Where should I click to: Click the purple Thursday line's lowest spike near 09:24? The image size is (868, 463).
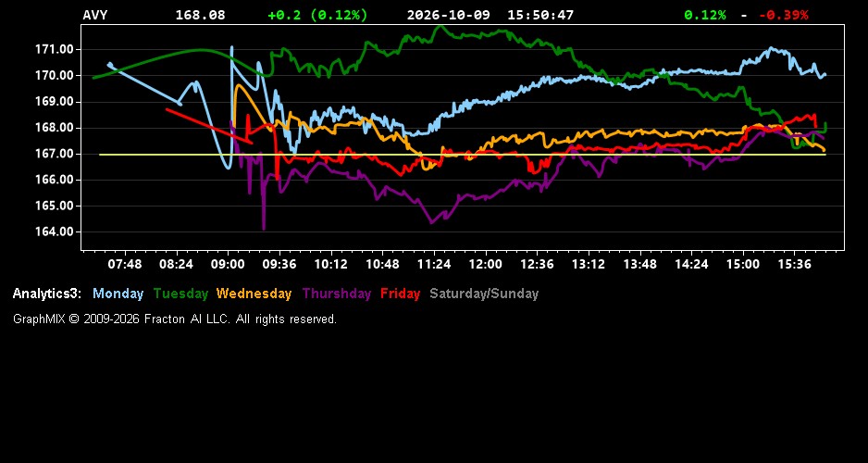264,228
